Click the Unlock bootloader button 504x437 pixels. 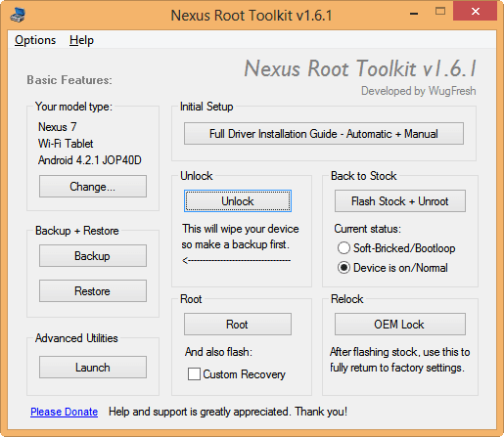coord(238,201)
